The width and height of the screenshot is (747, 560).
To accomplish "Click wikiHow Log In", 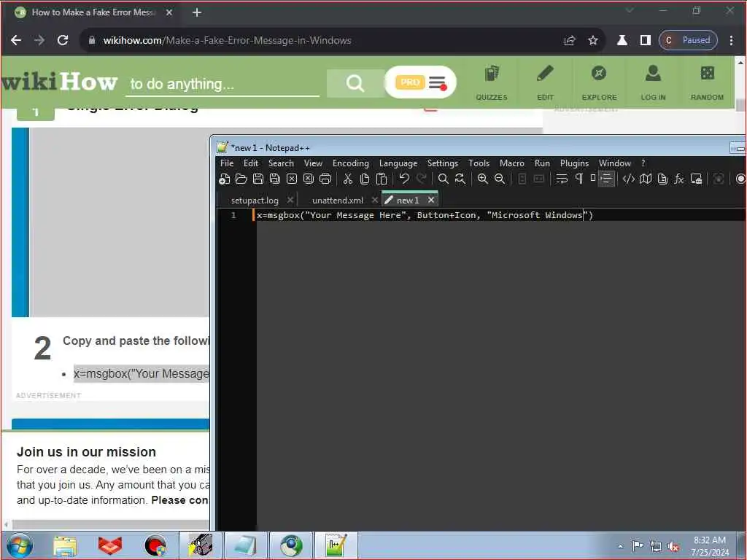I will (x=653, y=83).
